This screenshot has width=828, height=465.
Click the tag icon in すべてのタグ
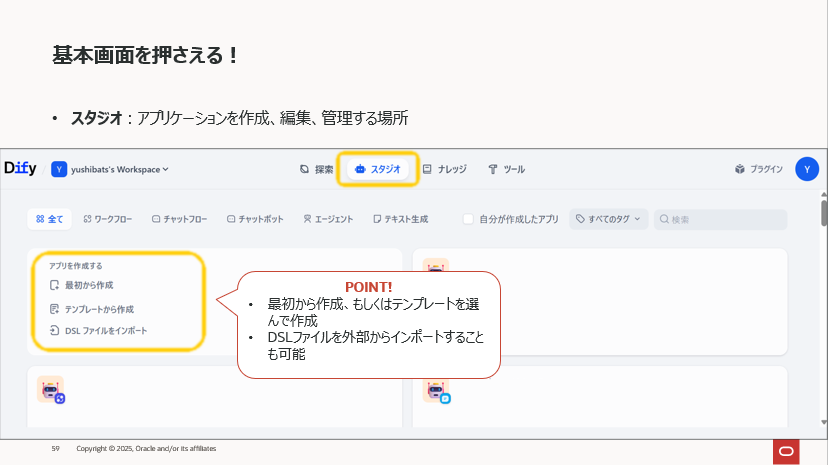click(580, 219)
